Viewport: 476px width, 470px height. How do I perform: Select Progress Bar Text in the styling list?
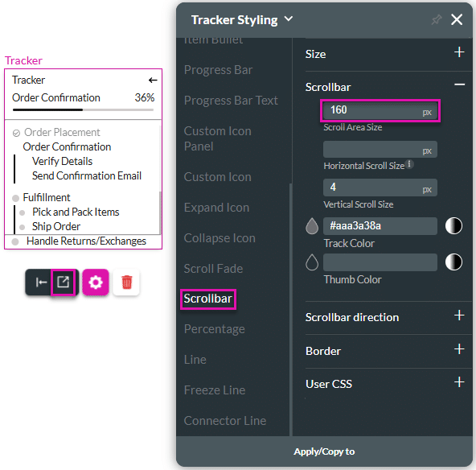(231, 101)
